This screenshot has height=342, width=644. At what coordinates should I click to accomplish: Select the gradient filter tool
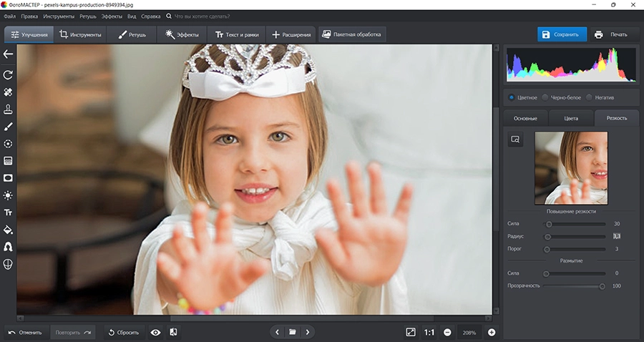point(8,160)
